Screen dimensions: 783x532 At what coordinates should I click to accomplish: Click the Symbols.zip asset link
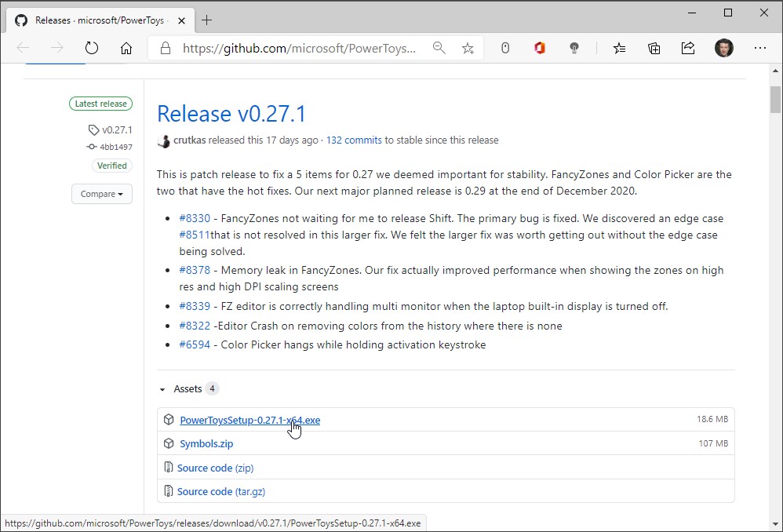pyautogui.click(x=206, y=443)
